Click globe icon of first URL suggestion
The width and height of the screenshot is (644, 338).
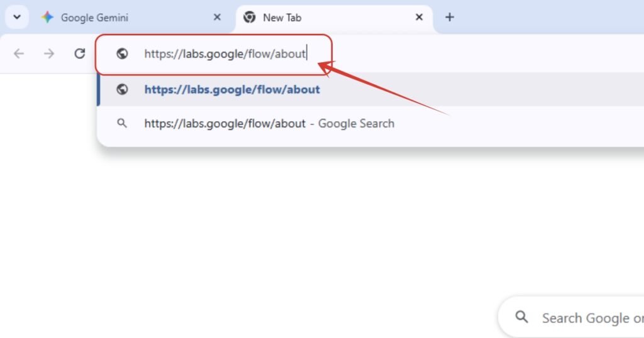point(123,89)
